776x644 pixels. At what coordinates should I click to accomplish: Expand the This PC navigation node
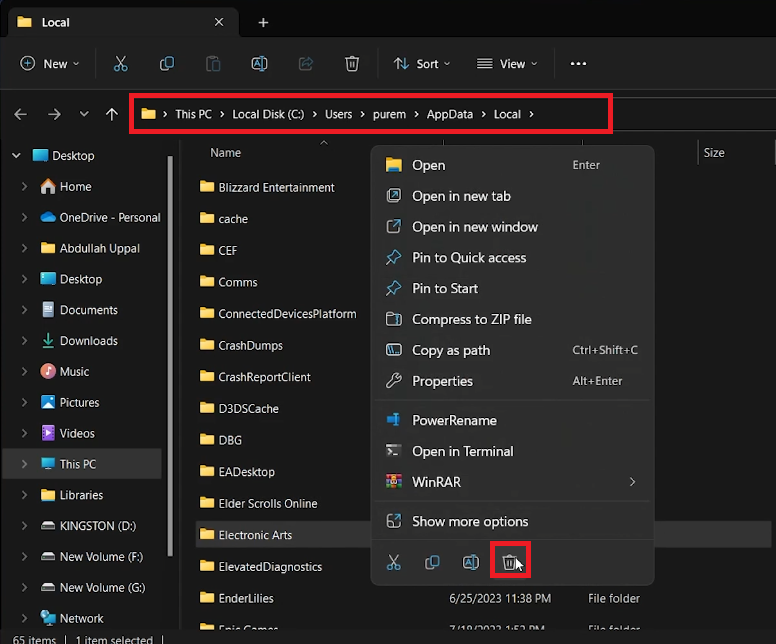25,464
